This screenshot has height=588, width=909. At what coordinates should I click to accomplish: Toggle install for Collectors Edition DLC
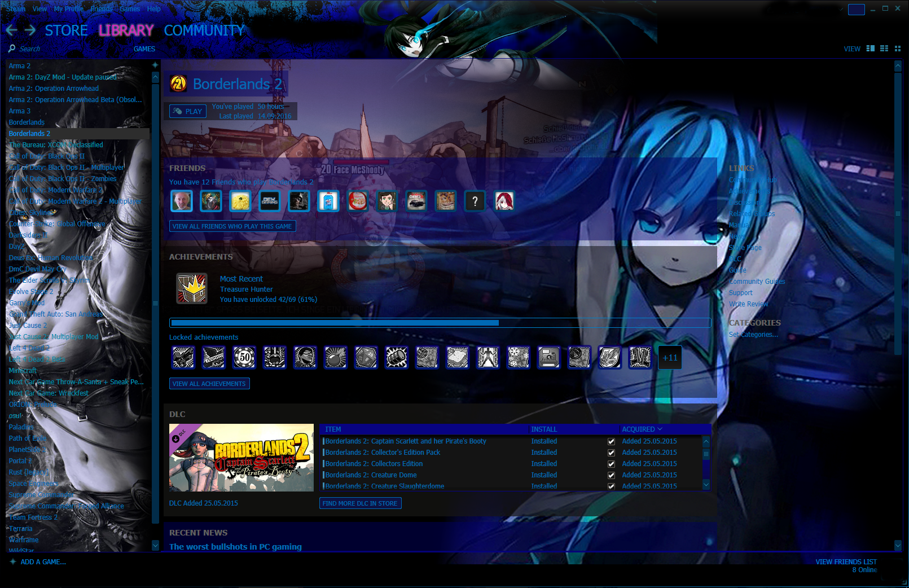[x=611, y=464]
